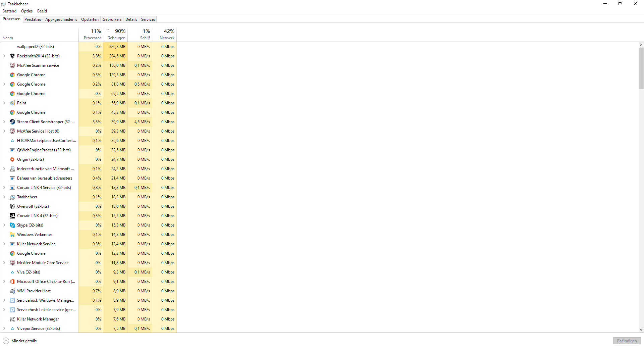Switch to the Gebruikers tab
This screenshot has height=349, width=644.
tap(112, 19)
